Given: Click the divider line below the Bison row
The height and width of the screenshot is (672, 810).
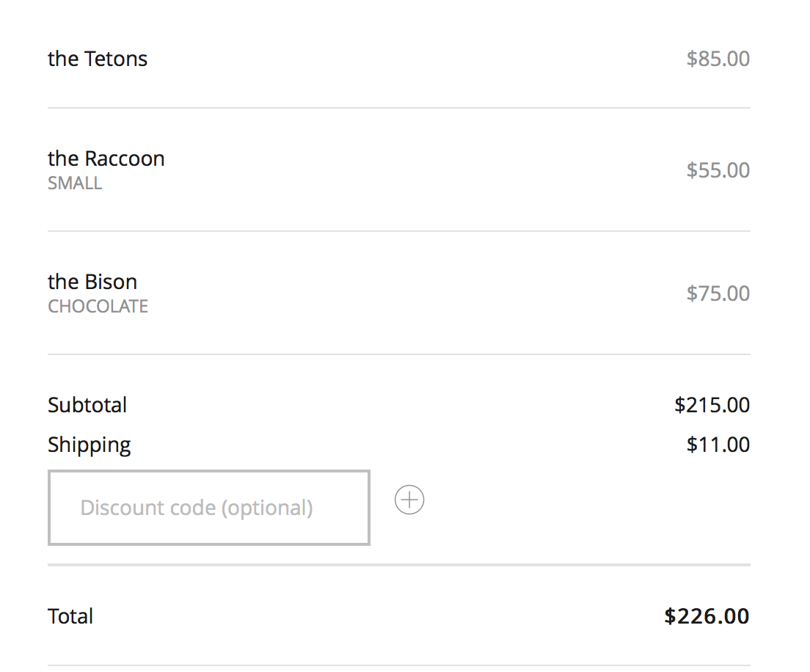Looking at the screenshot, I should (x=399, y=354).
